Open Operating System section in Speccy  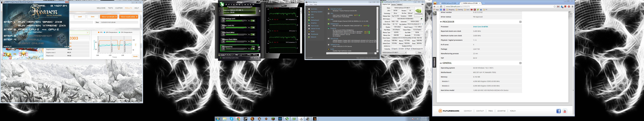click(x=317, y=12)
